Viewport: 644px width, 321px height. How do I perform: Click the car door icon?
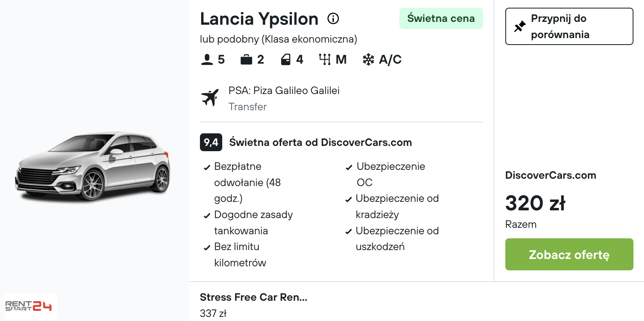tap(286, 60)
